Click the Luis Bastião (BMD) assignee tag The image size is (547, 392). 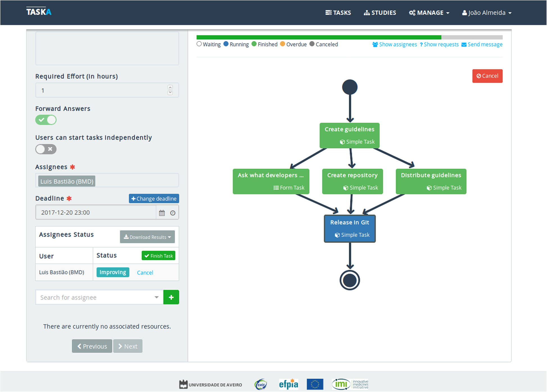coord(67,181)
